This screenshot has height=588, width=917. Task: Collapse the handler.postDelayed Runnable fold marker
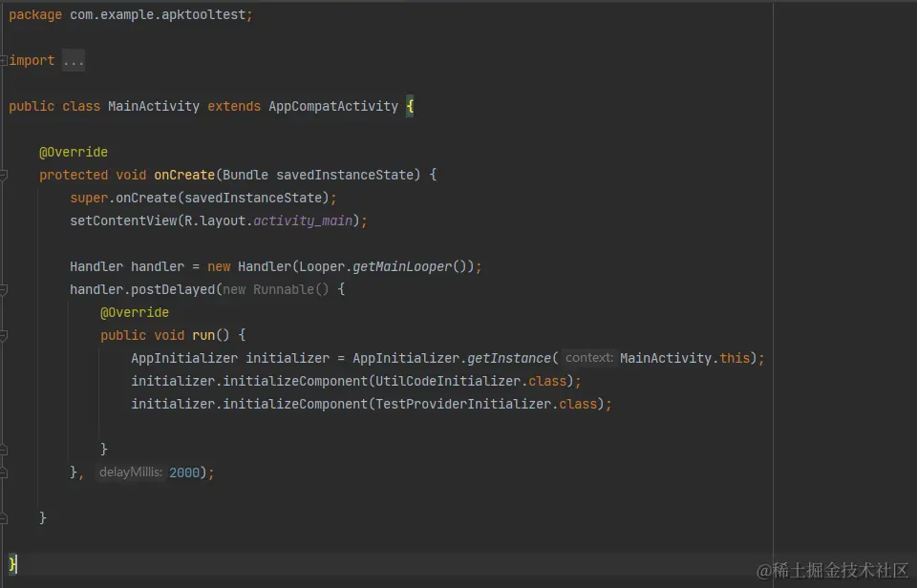[3, 289]
